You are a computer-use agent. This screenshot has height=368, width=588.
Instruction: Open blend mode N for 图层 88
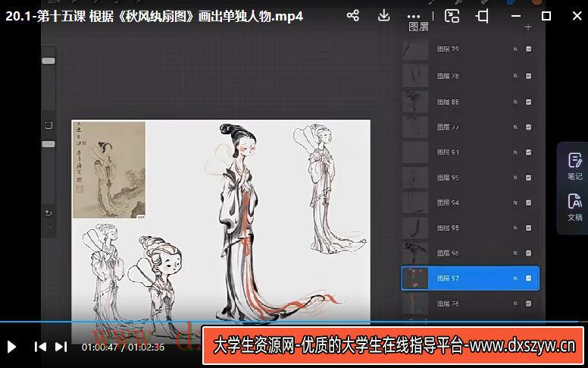point(514,102)
